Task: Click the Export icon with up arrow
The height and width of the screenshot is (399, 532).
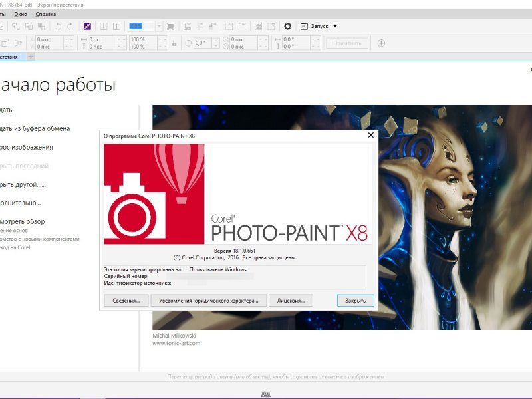Action: click(116, 26)
